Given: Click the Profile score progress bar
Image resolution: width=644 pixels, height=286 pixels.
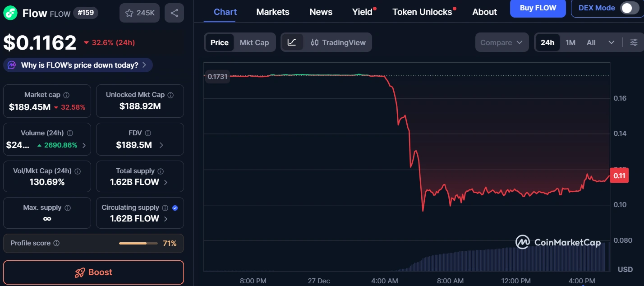Looking at the screenshot, I should 138,243.
